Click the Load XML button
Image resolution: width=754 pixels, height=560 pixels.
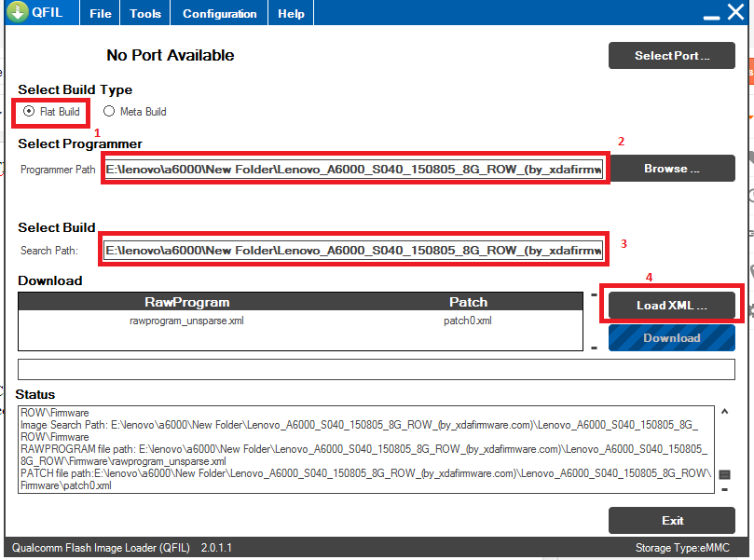(x=671, y=304)
